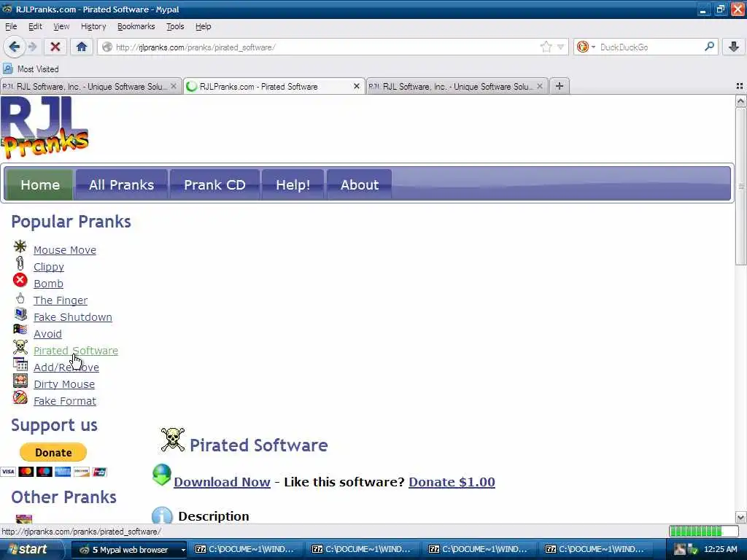The image size is (747, 560).
Task: Click the Mouse Move star icon
Action: 20,246
